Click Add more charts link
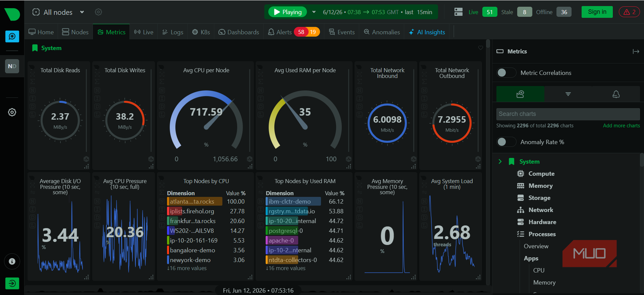 (621, 126)
